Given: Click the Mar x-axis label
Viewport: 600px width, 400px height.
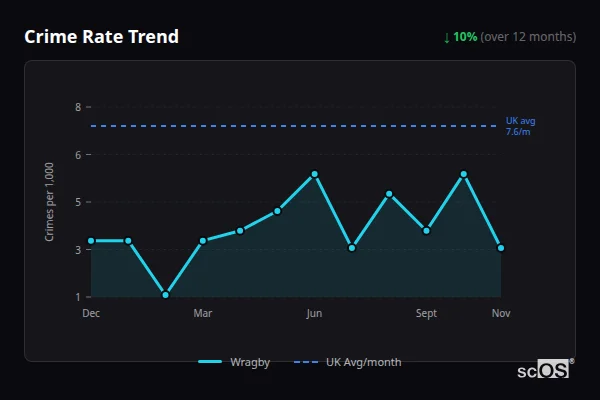Looking at the screenshot, I should [203, 313].
